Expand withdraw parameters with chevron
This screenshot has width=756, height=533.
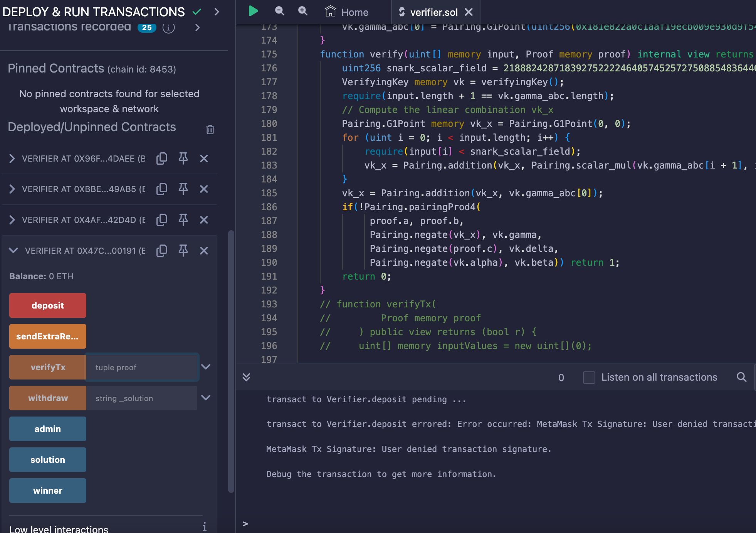[206, 398]
